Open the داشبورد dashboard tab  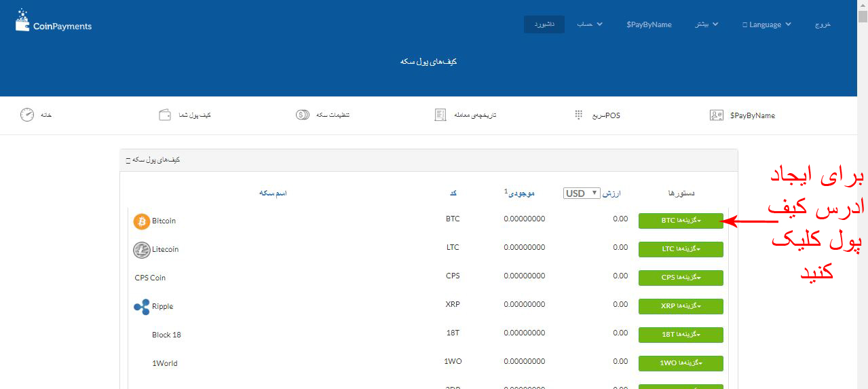pos(544,24)
